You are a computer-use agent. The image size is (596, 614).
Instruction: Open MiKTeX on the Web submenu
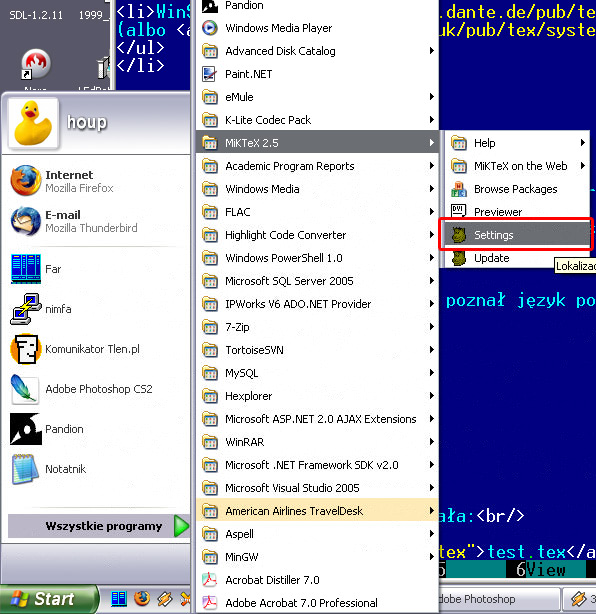coord(517,166)
